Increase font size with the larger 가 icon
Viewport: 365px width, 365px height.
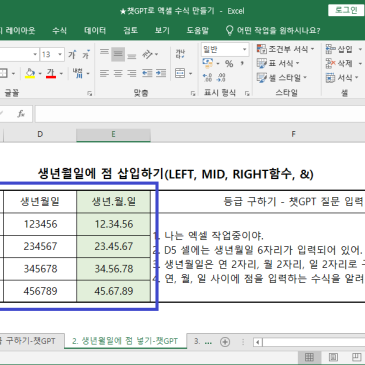point(72,54)
